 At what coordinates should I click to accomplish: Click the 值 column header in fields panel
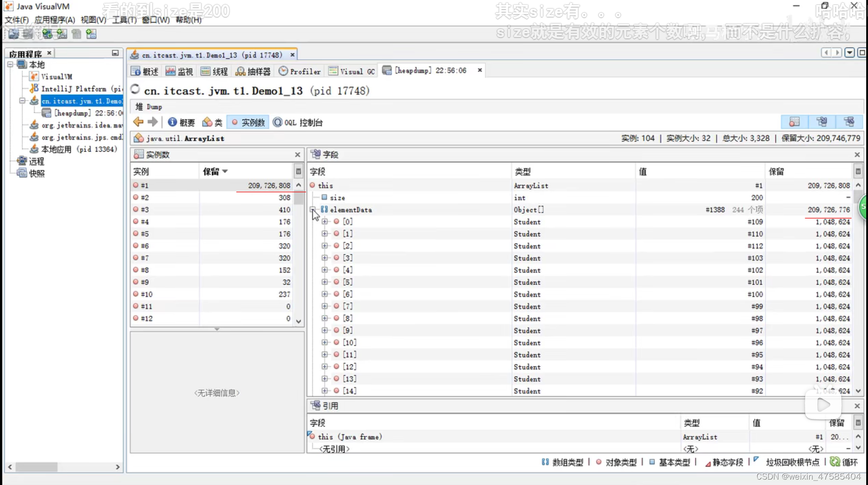[x=700, y=171]
